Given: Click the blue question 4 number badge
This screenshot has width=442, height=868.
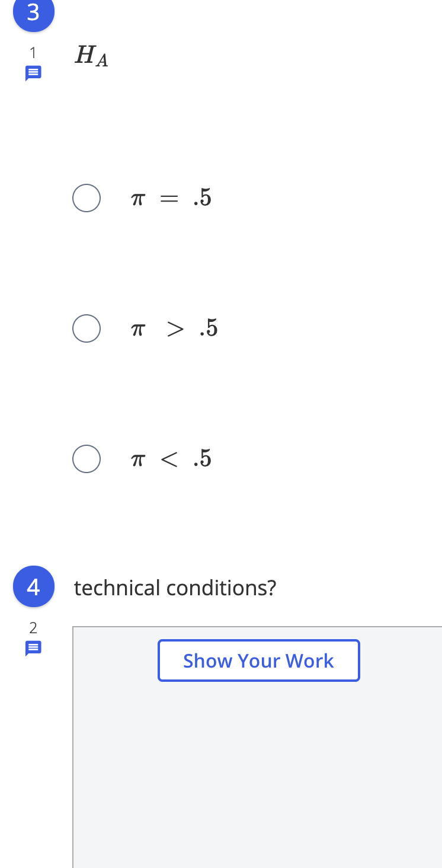Looking at the screenshot, I should [33, 586].
